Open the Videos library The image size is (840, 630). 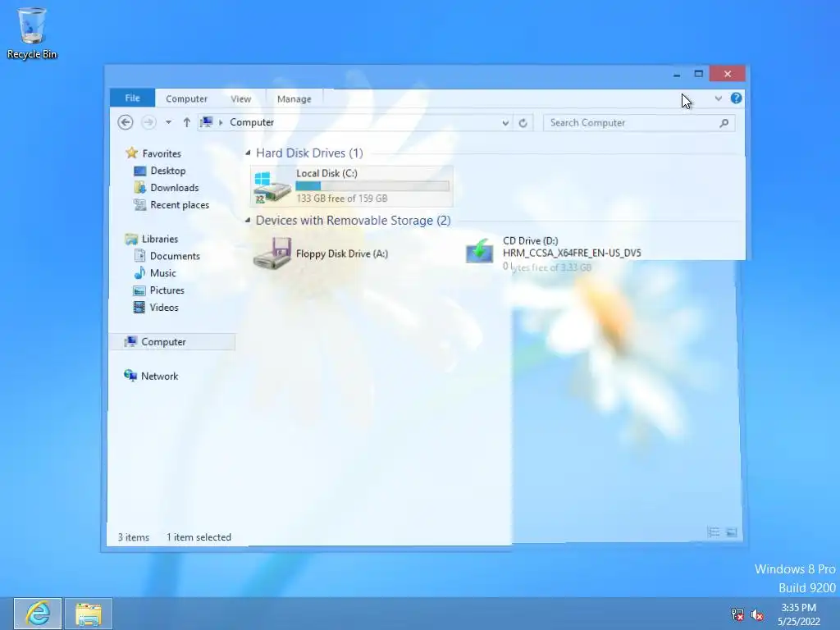[164, 308]
